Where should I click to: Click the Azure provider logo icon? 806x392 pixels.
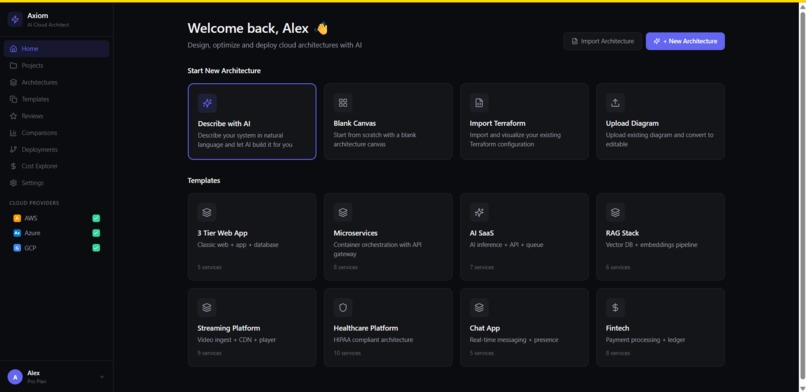pos(17,233)
